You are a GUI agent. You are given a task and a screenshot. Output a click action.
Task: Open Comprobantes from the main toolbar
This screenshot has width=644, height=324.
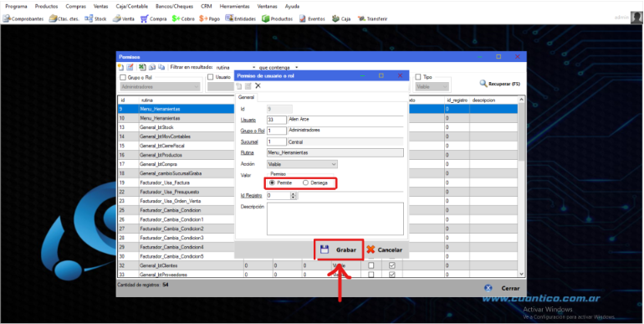click(x=23, y=19)
